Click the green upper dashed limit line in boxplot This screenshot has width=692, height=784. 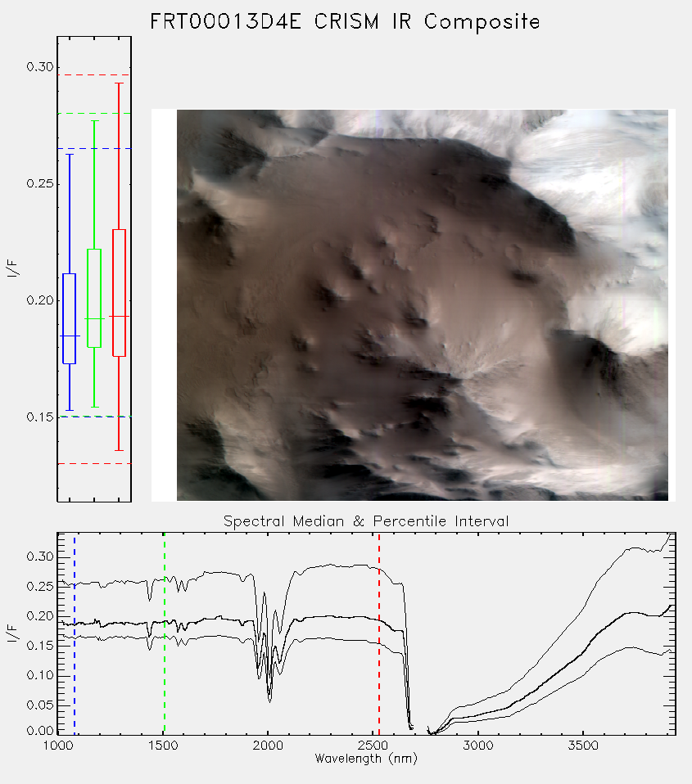click(94, 114)
